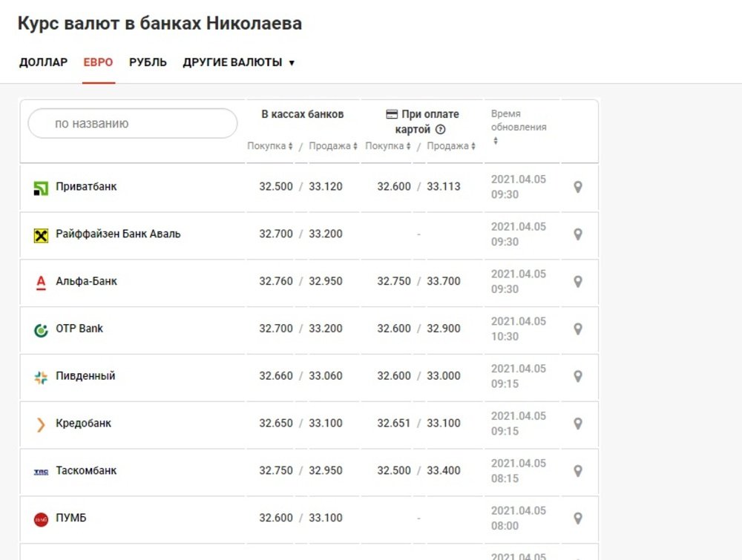
Task: Click Privatbank cash buy rate 32.500
Action: coord(276,186)
